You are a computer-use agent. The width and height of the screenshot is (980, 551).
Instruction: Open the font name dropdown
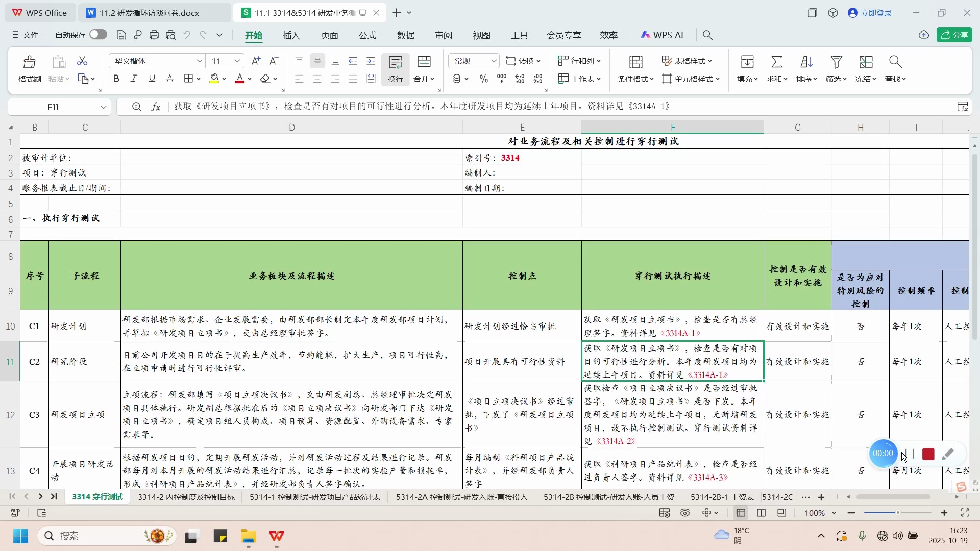(x=199, y=61)
